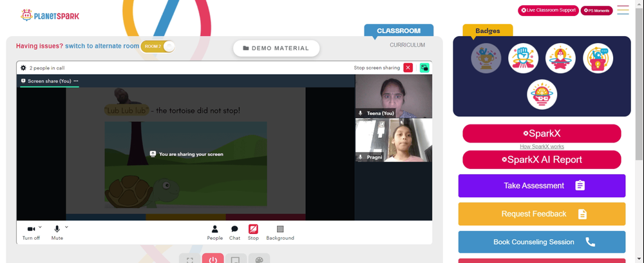Viewport: 644px width, 263px height.
Task: Click the red stop screen sharing X button
Action: click(x=408, y=68)
